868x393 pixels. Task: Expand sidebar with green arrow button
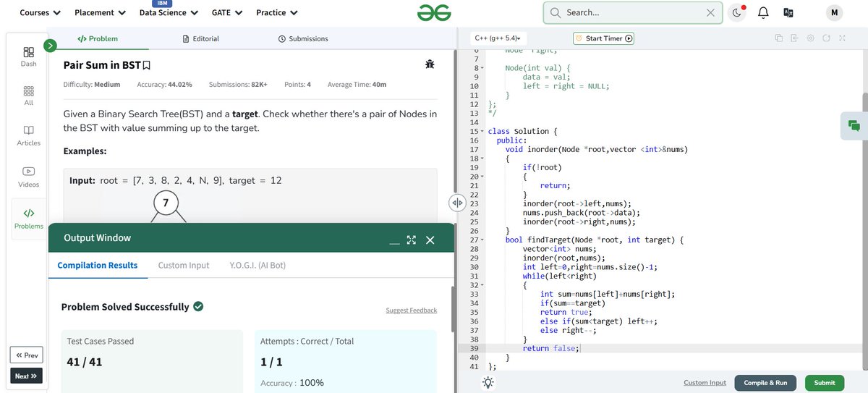pos(50,46)
